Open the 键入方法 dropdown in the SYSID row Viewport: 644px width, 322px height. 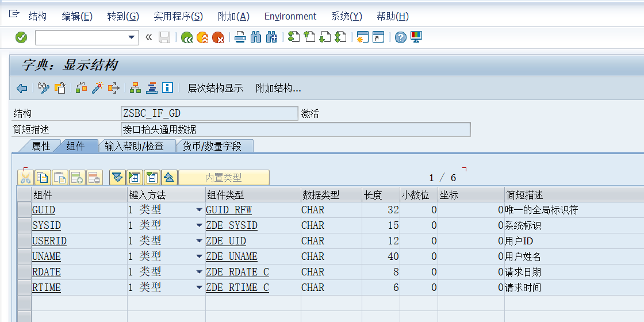pos(199,225)
